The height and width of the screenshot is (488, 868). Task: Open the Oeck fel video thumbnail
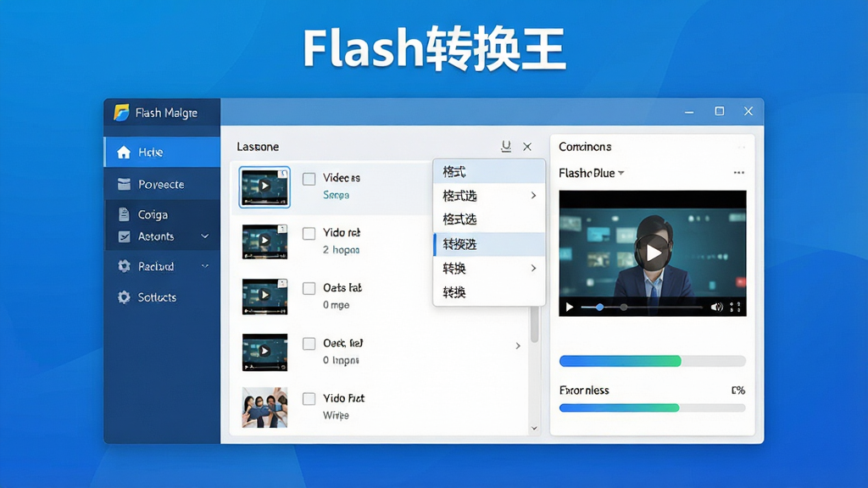coord(264,352)
